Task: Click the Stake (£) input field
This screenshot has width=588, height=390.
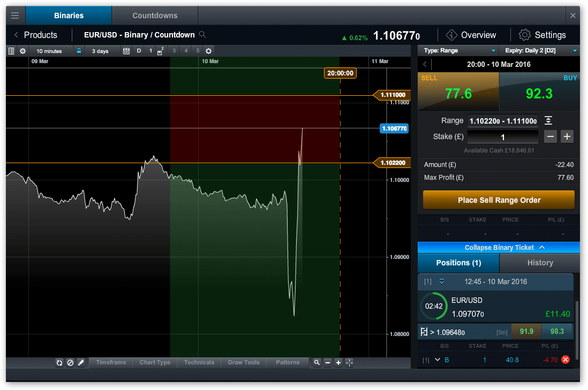Action: (x=502, y=137)
